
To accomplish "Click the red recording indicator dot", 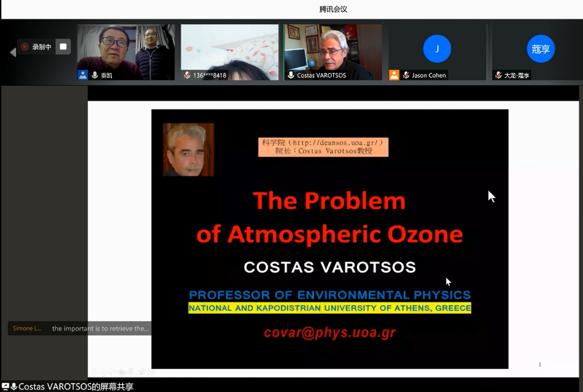I will coord(25,47).
